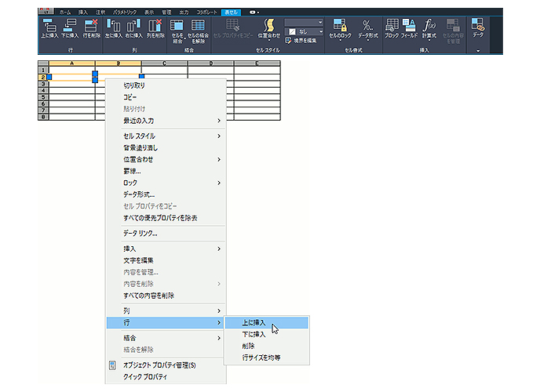The image size is (540, 392).
Task: Select column header E of the table
Action: coord(257,64)
